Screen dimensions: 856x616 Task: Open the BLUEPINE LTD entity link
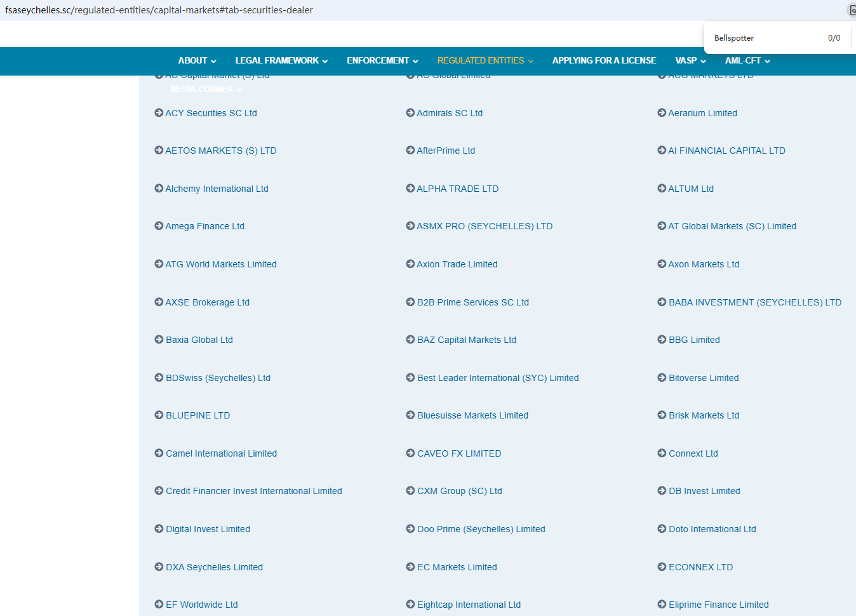coord(198,415)
